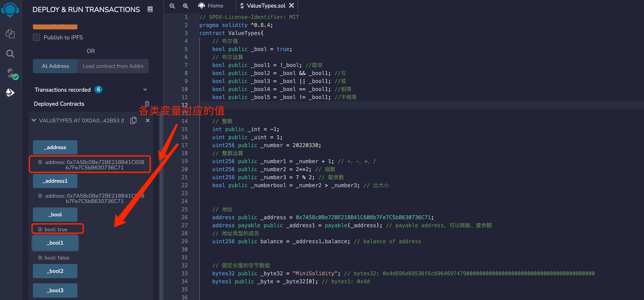This screenshot has width=644, height=300.
Task: Open the Search in files panel
Action: [x=10, y=53]
